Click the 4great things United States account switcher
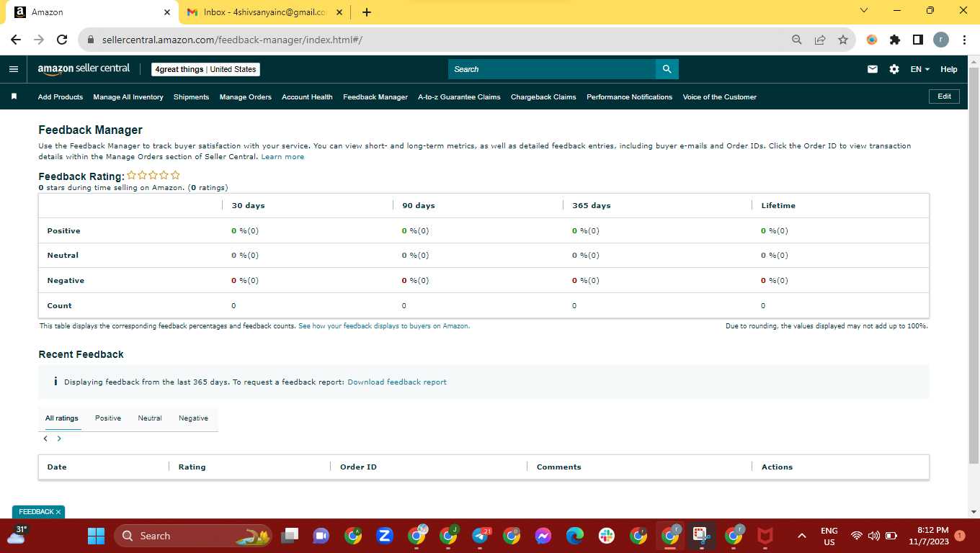The width and height of the screenshot is (980, 553). (206, 69)
